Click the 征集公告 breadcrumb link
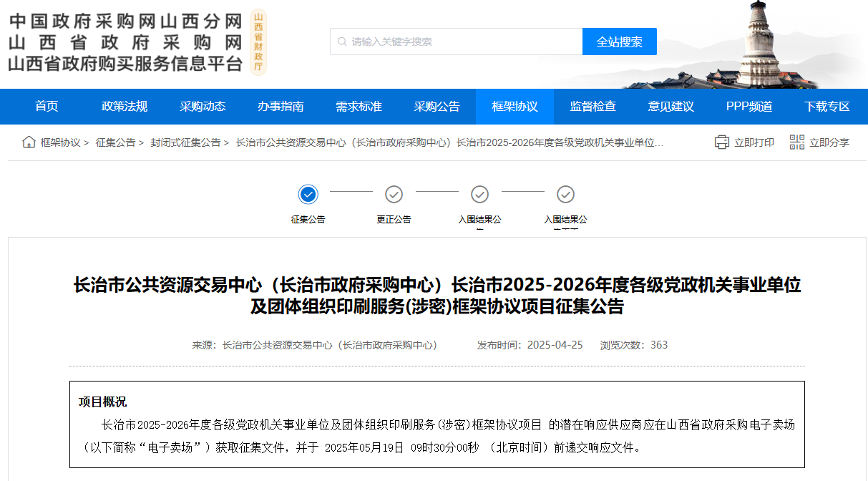 [x=115, y=142]
